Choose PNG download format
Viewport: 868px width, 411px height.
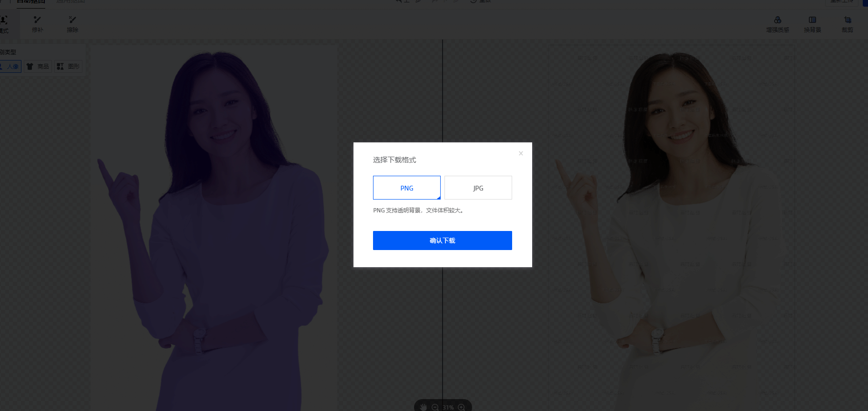[x=407, y=188]
